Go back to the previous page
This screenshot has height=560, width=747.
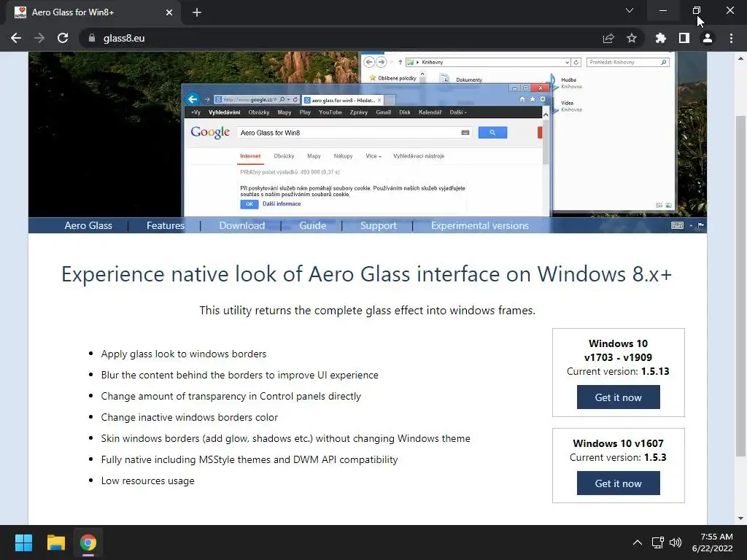16,38
